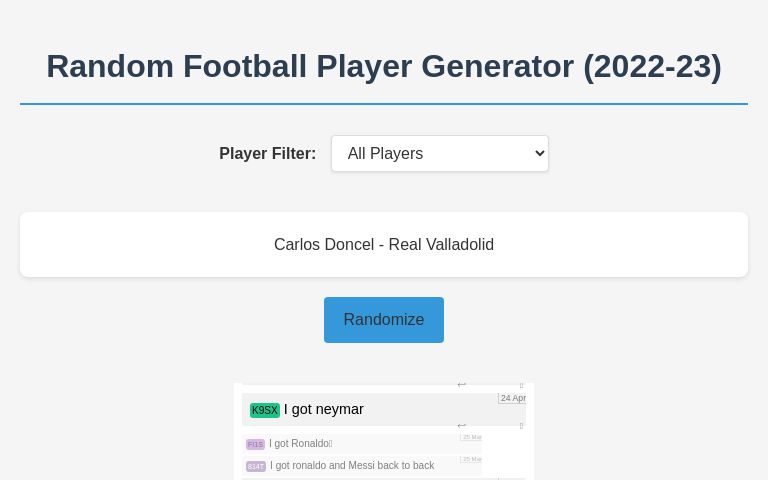Click the reply arrow above the neymar comment

tap(461, 385)
